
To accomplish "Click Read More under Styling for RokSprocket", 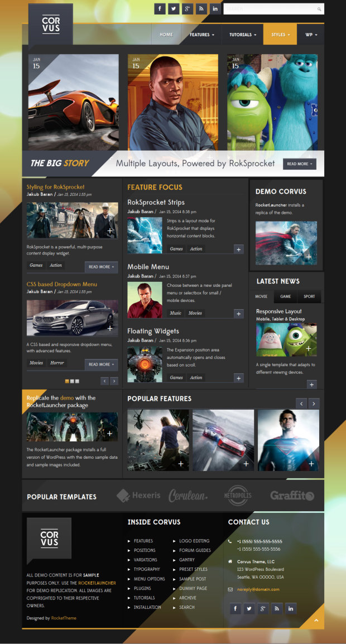I will (x=102, y=267).
